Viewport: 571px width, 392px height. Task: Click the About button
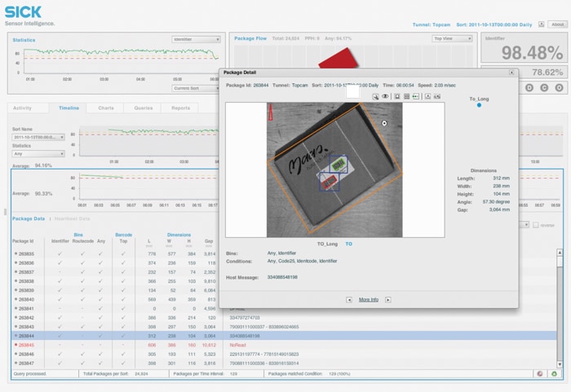click(556, 24)
